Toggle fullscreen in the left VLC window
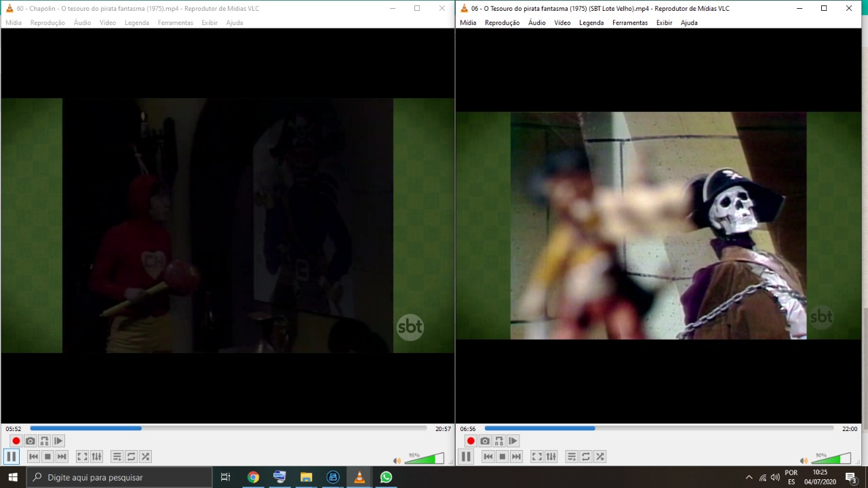The width and height of the screenshot is (868, 488). (x=82, y=457)
